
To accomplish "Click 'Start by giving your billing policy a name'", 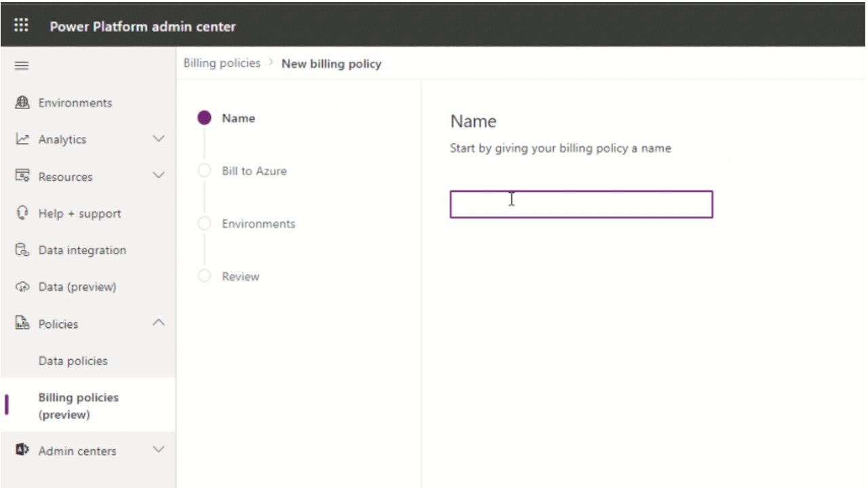I will click(x=560, y=148).
